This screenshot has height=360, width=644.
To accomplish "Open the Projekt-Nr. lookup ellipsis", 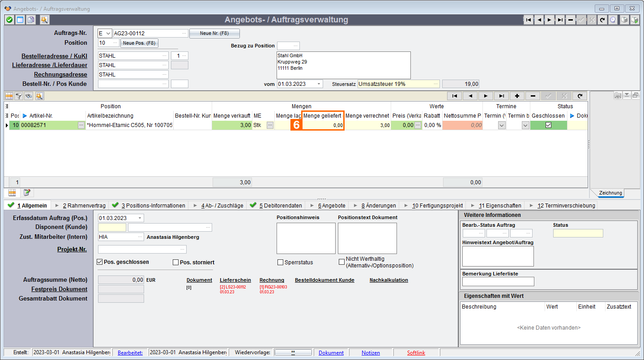I will pyautogui.click(x=183, y=249).
